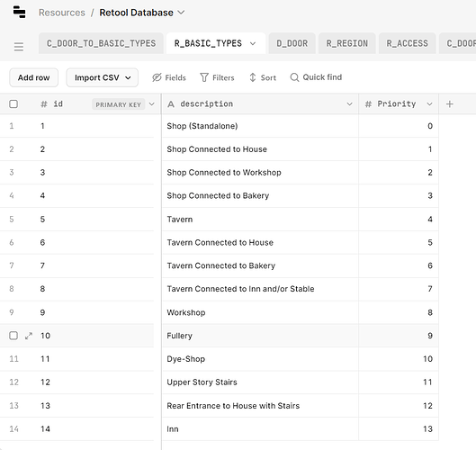Image resolution: width=476 pixels, height=450 pixels.
Task: Select the 'Tavern' description cell
Action: pos(260,219)
